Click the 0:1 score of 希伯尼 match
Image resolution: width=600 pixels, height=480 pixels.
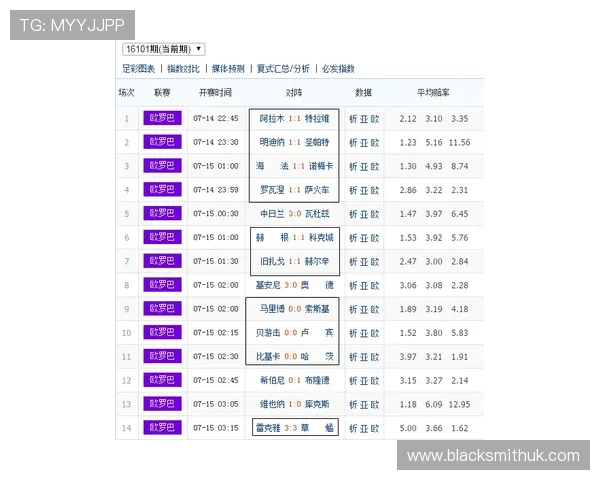click(x=295, y=380)
